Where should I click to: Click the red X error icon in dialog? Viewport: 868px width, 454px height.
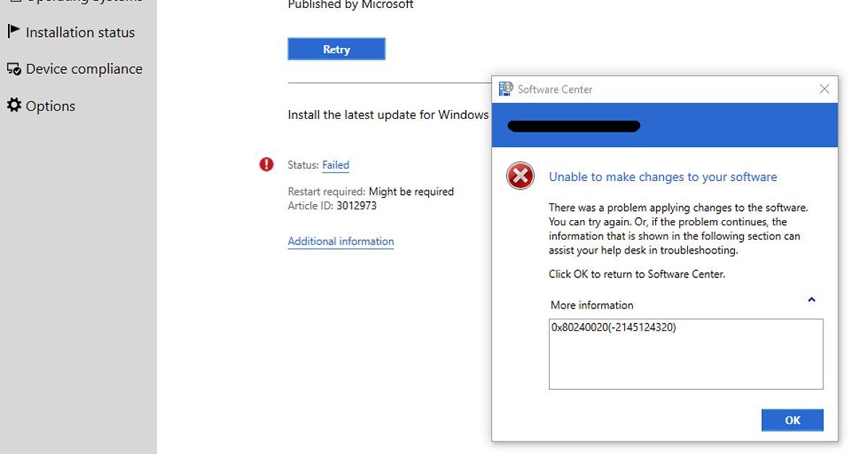[x=520, y=176]
